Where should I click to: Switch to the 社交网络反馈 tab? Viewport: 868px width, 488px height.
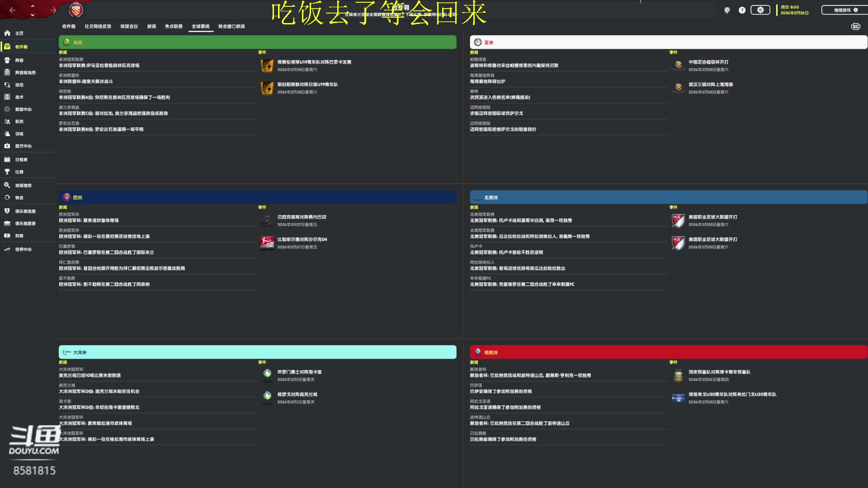[98, 27]
